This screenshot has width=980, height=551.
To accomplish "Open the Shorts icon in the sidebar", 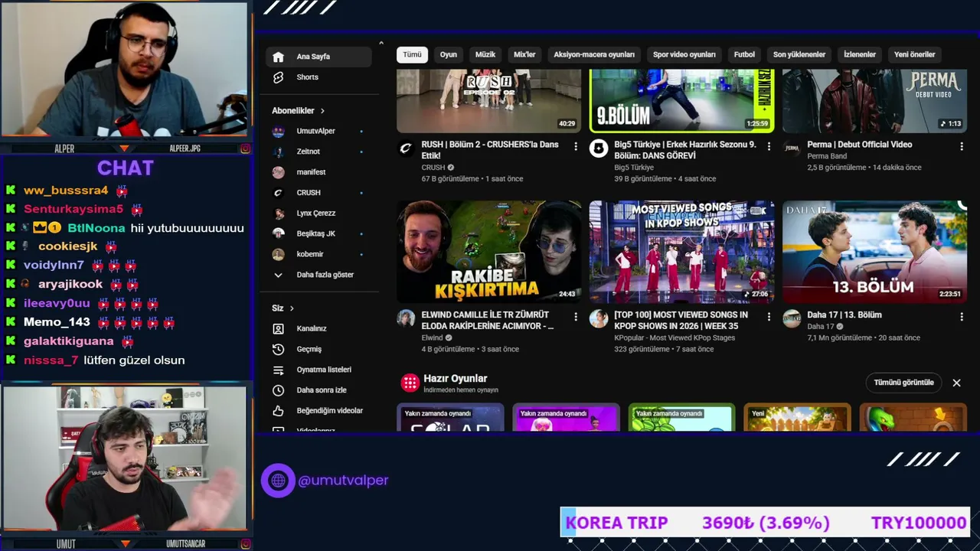I will pyautogui.click(x=279, y=77).
